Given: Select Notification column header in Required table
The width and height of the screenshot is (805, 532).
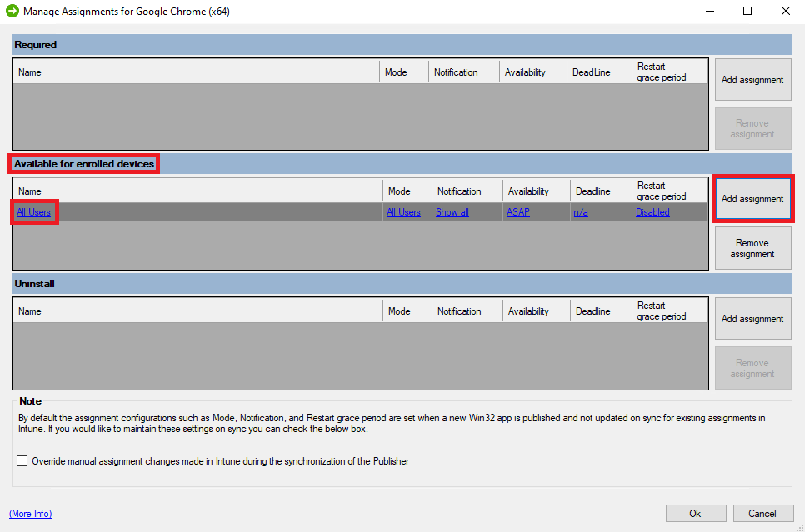Looking at the screenshot, I should (463, 72).
